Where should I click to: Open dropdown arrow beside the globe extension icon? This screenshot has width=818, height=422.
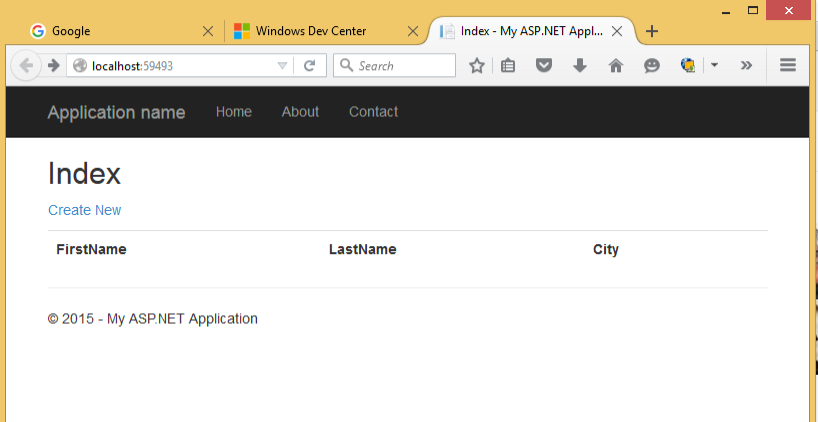tap(714, 66)
